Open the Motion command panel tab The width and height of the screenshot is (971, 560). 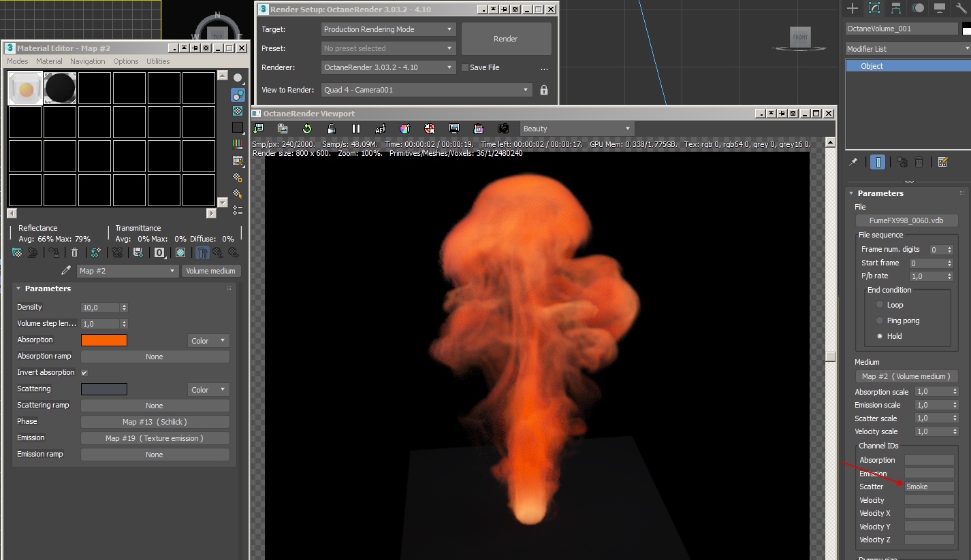tap(918, 8)
